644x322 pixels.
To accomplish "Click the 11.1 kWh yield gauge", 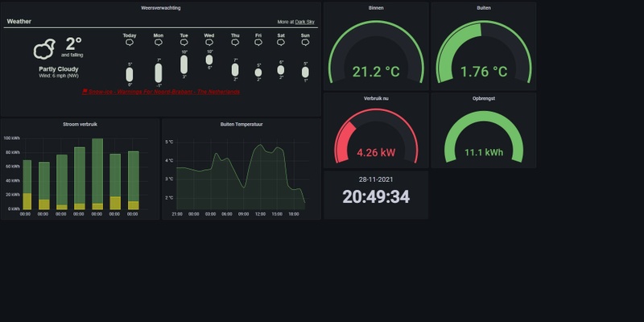I will [484, 136].
